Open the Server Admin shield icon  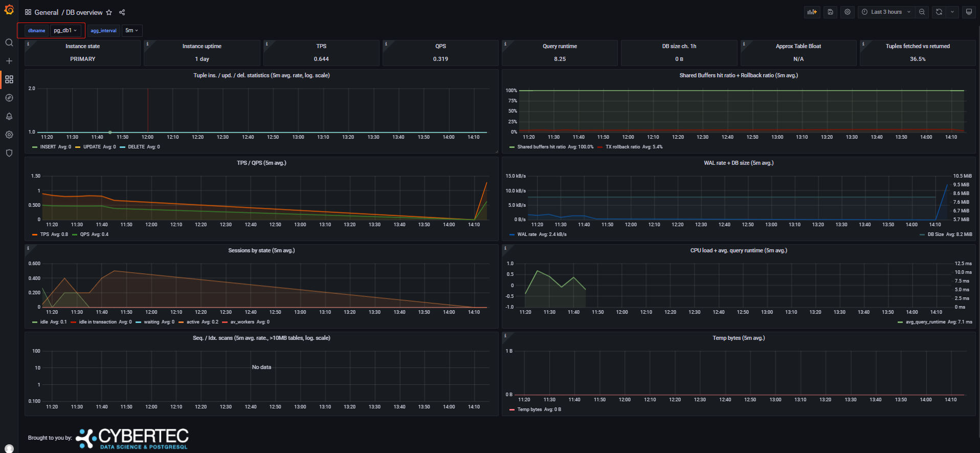(x=9, y=153)
